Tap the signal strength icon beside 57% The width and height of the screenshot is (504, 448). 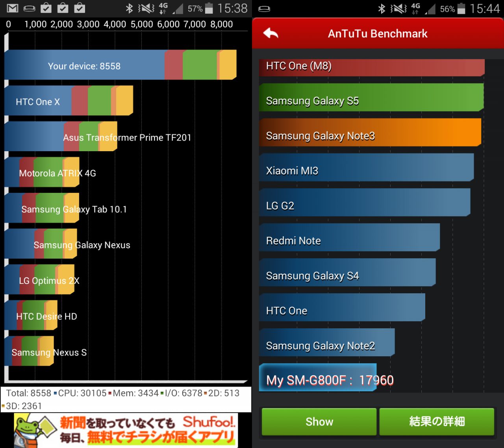coord(178,9)
